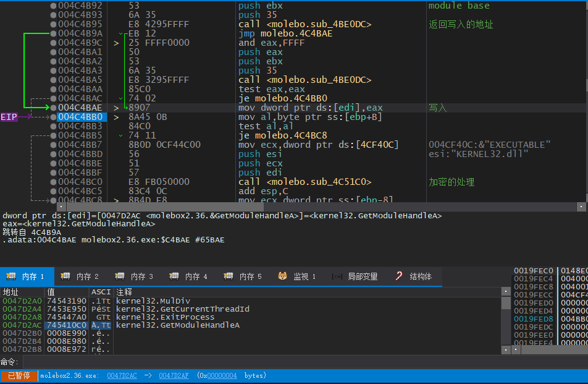588x384 pixels.
Task: Click the 已暂停 paused status label
Action: coord(18,375)
